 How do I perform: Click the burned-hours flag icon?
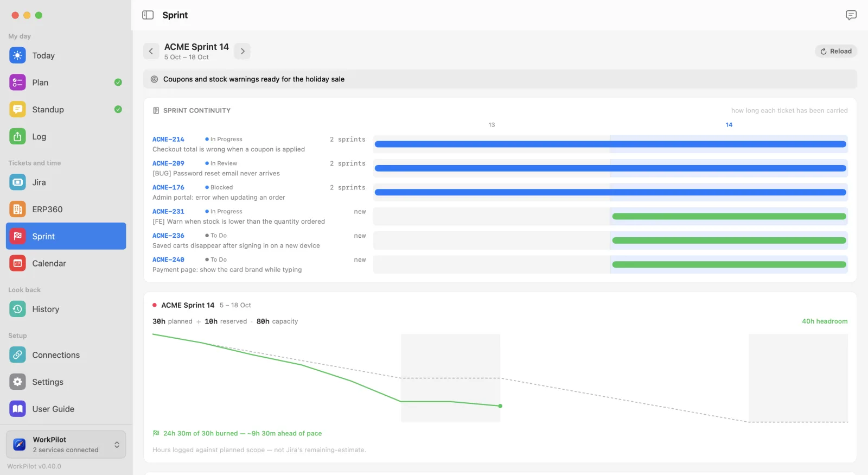click(x=156, y=433)
